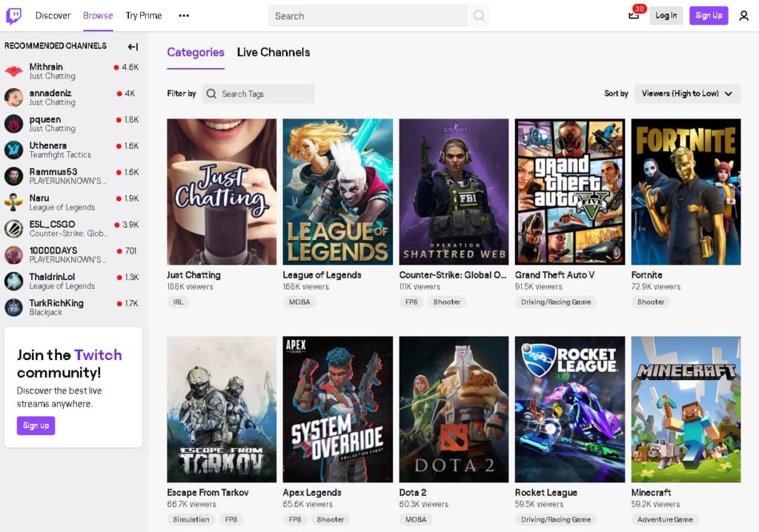Image resolution: width=759 pixels, height=532 pixels.
Task: Go to the Discover page
Action: (53, 16)
